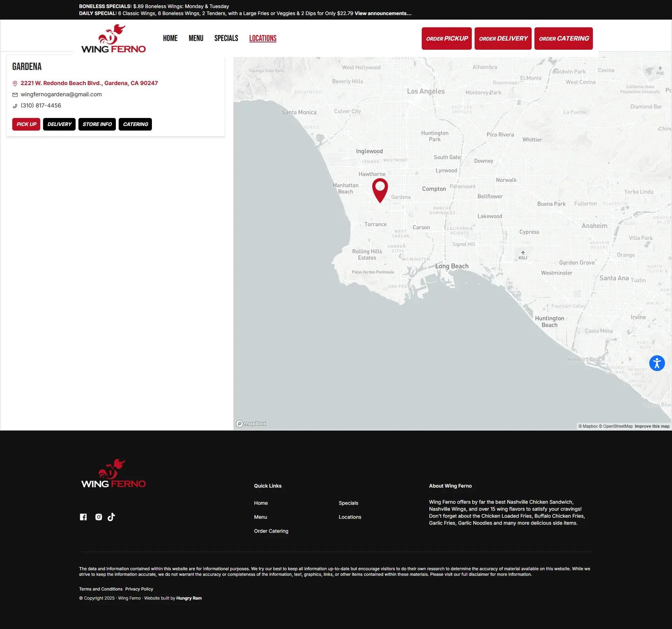This screenshot has height=629, width=672.
Task: Click the Compton label on map
Action: point(434,189)
